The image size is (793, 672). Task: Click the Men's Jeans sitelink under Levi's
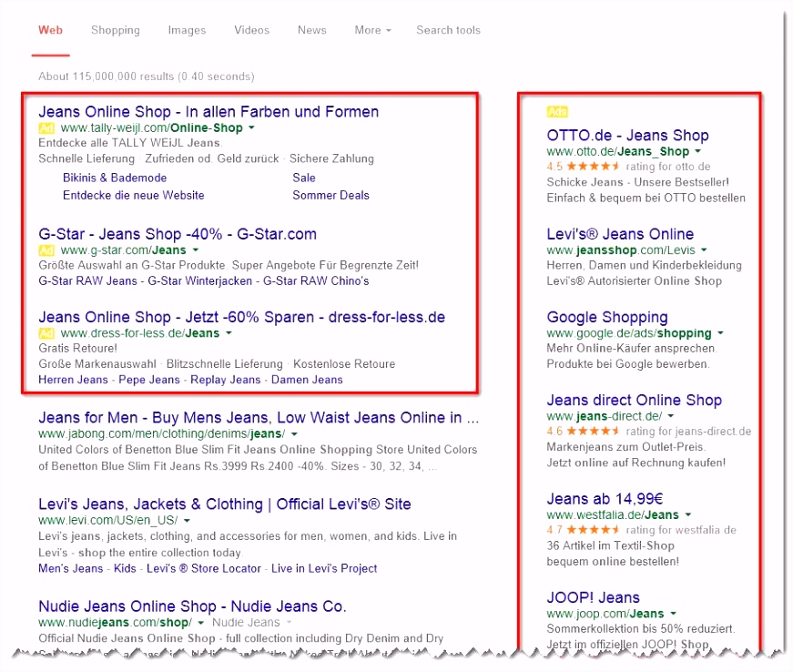coord(71,568)
